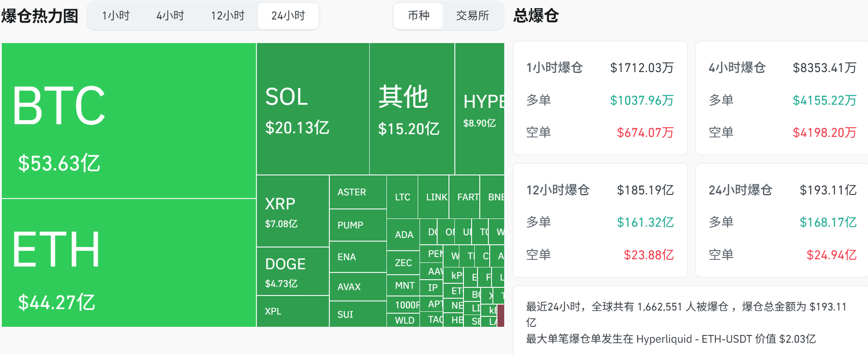The width and height of the screenshot is (868, 354).
Task: Select the SOL $20.13亿 tile
Action: coord(313,109)
